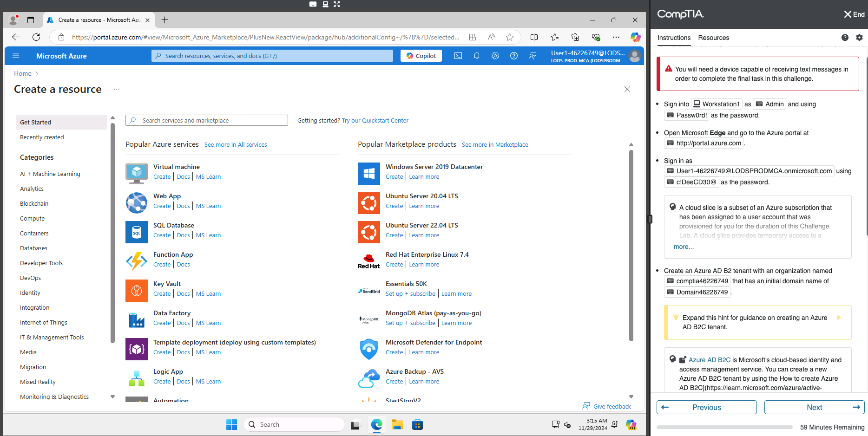
Task: Click See more in All services
Action: point(236,145)
